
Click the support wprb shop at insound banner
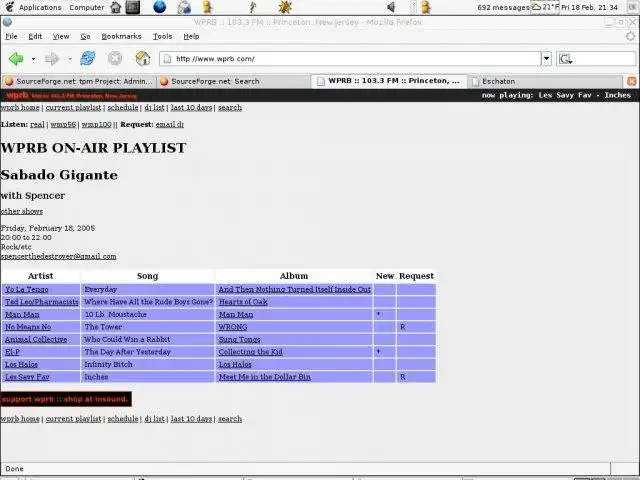(66, 399)
